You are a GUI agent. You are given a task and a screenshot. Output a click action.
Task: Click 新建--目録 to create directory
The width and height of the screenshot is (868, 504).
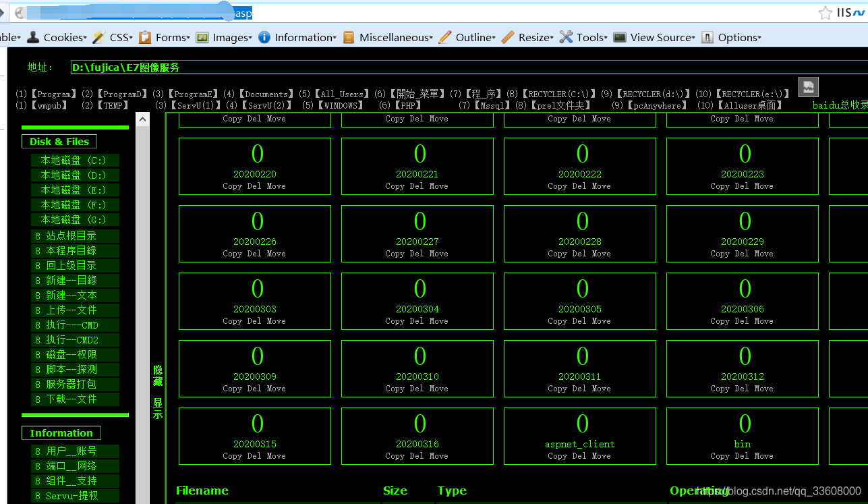click(x=75, y=281)
